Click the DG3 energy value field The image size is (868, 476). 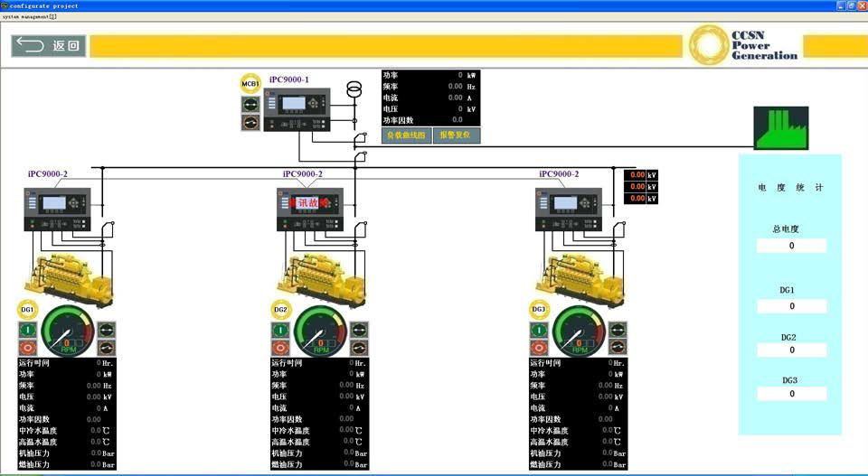[x=791, y=394]
